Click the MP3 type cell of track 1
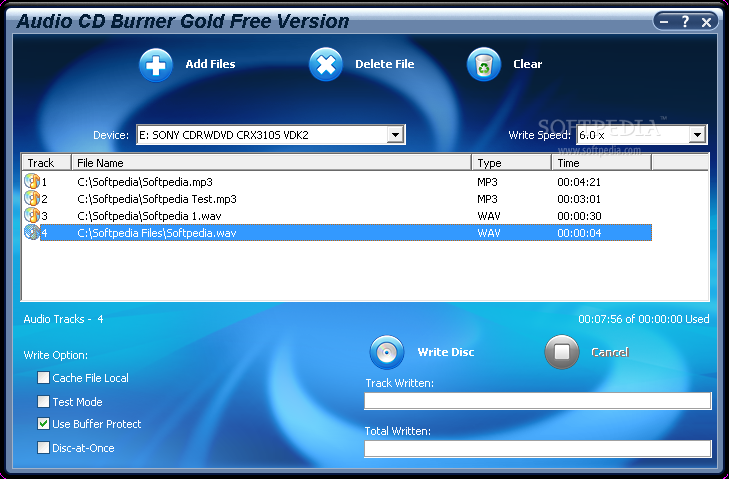Screen dimensions: 729x479 487,182
